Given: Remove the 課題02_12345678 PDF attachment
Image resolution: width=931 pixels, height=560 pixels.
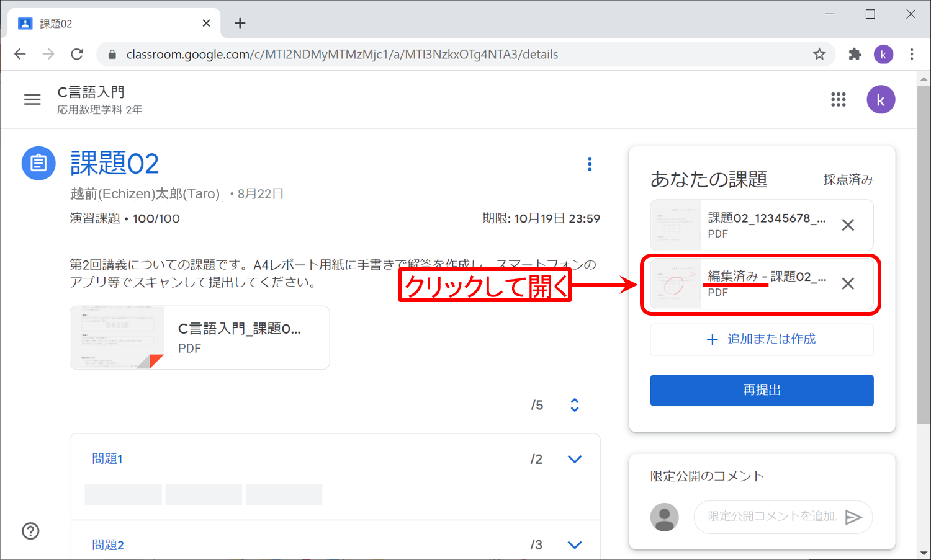Looking at the screenshot, I should (x=847, y=225).
